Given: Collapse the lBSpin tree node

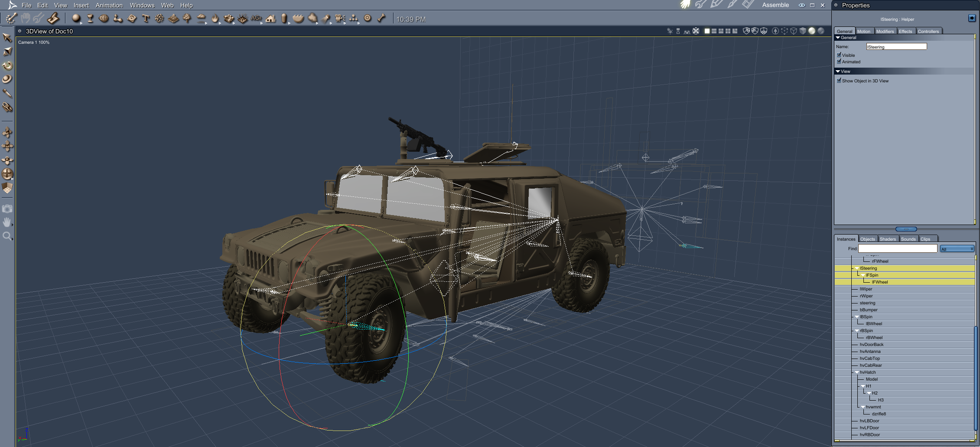Looking at the screenshot, I should (x=857, y=317).
